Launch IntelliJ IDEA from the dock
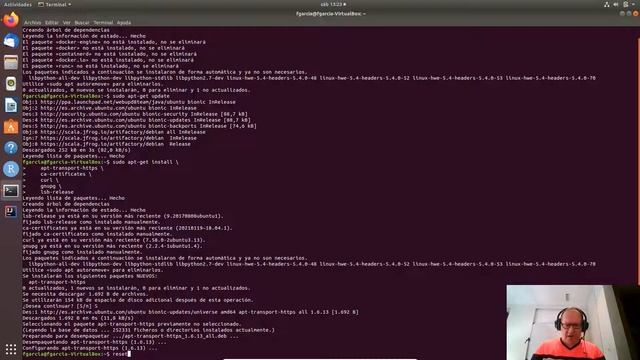Viewport: 640px width, 360px height. click(11, 211)
